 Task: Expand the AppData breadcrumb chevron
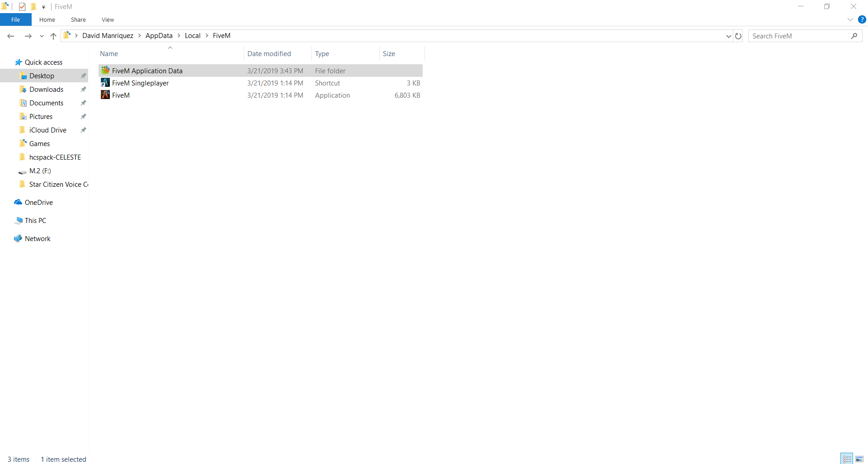[x=179, y=36]
